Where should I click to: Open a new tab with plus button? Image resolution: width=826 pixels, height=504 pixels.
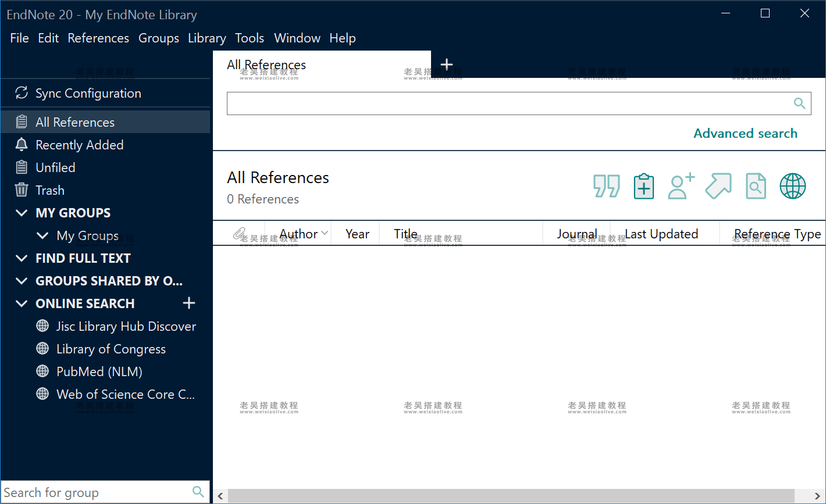click(x=447, y=65)
